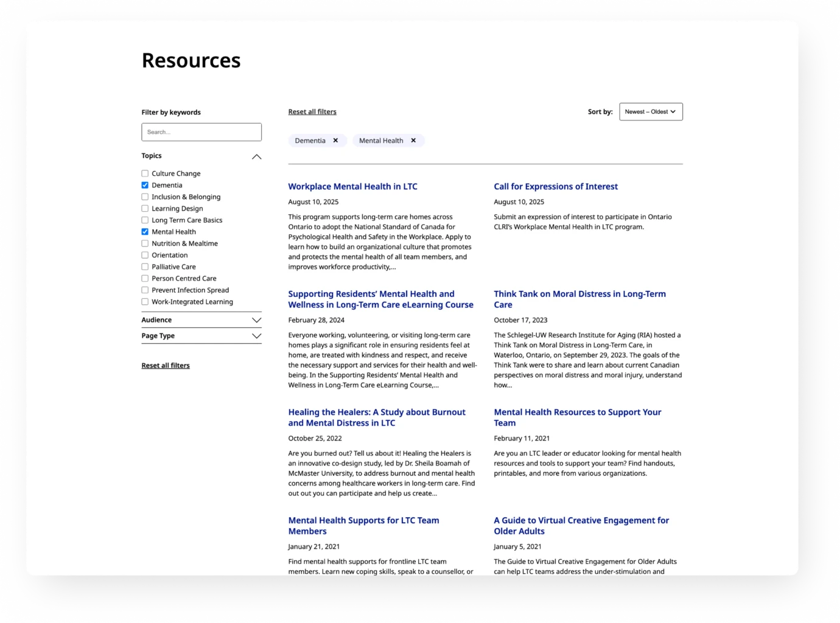Click Reset all filters above results
Viewport: 840px width, 623px height.
click(x=312, y=112)
